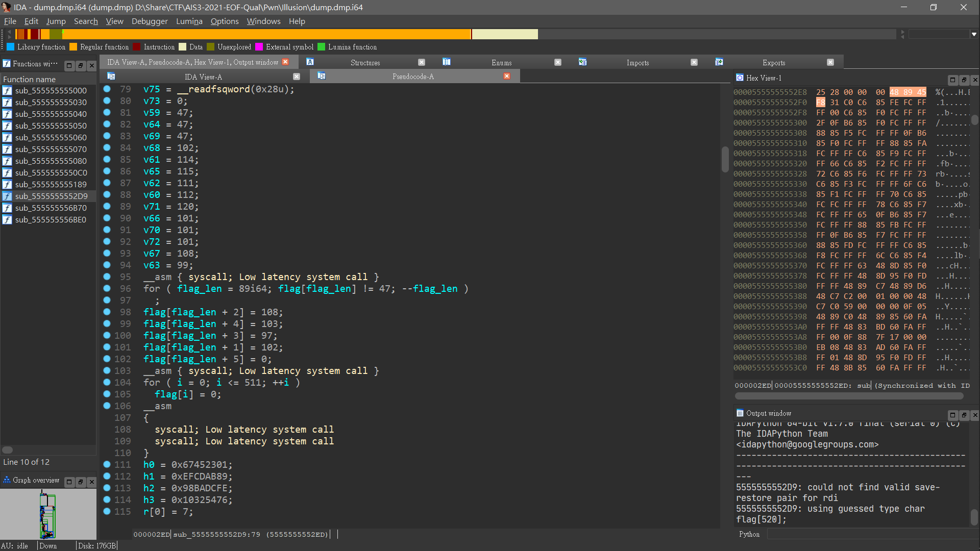The width and height of the screenshot is (980, 551).
Task: Close the Imports tab
Action: 694,62
